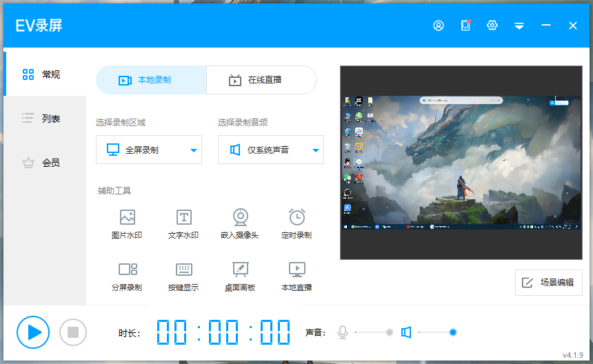Open 嵌入摄像头 tool

(240, 224)
